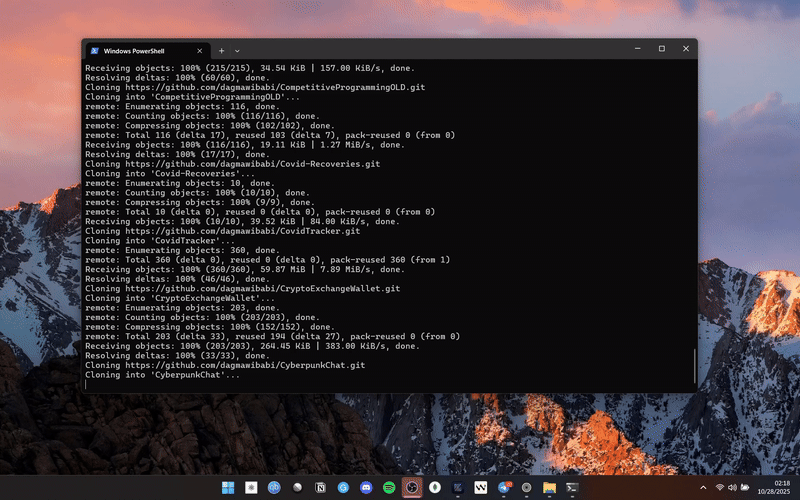Launch Notion from the taskbar
This screenshot has width=800, height=500.
pos(319,487)
